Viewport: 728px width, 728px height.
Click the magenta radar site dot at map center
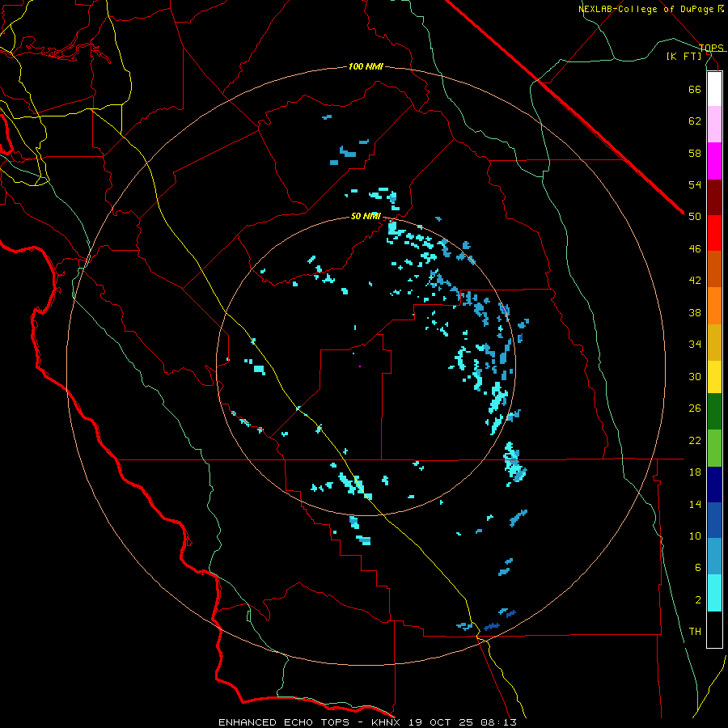click(360, 366)
